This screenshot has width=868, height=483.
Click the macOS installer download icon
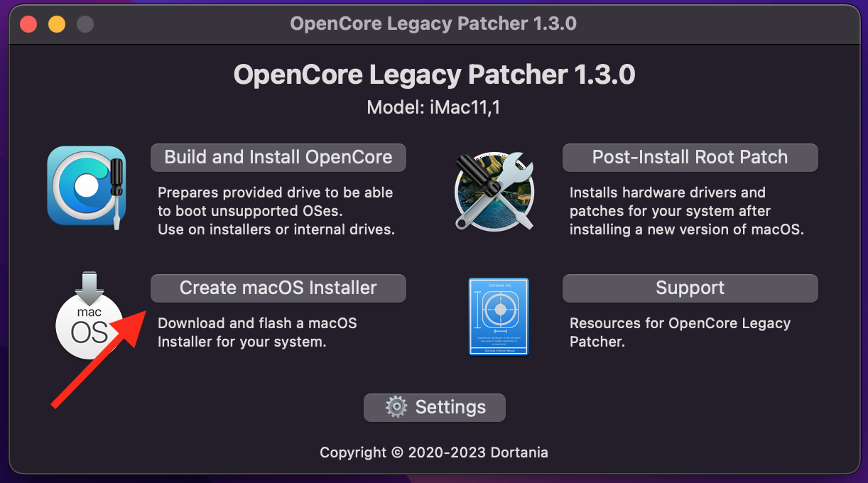pyautogui.click(x=89, y=315)
